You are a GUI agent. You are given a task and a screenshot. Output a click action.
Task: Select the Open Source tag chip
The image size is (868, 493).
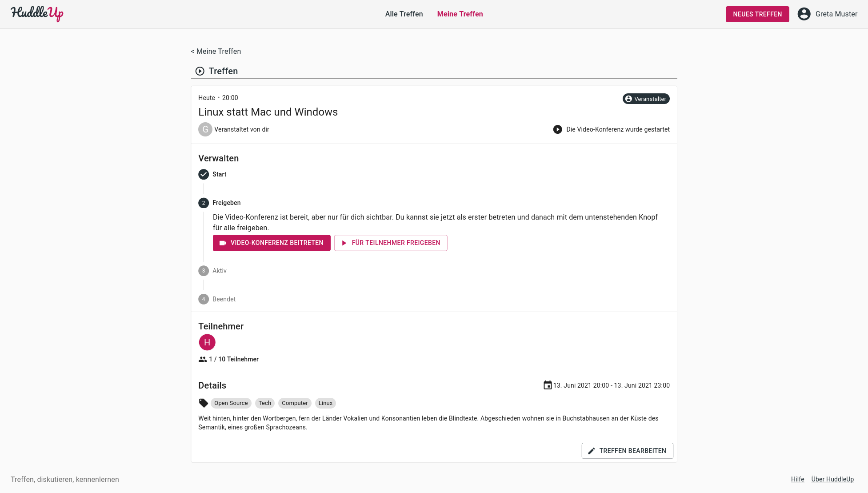click(x=231, y=403)
